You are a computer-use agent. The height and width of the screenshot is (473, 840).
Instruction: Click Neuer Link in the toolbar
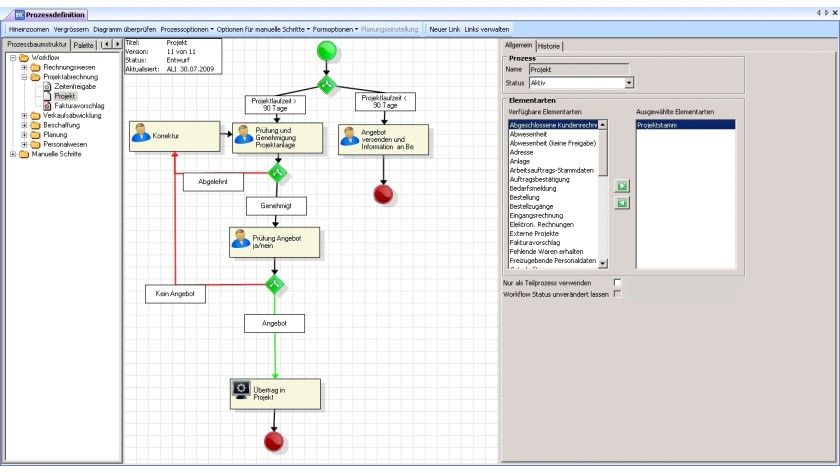[x=445, y=29]
